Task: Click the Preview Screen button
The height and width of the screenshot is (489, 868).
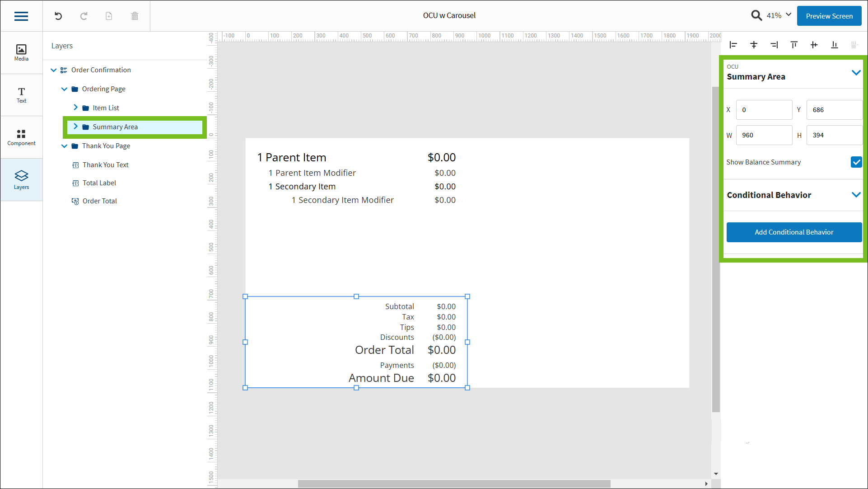Action: tap(829, 16)
